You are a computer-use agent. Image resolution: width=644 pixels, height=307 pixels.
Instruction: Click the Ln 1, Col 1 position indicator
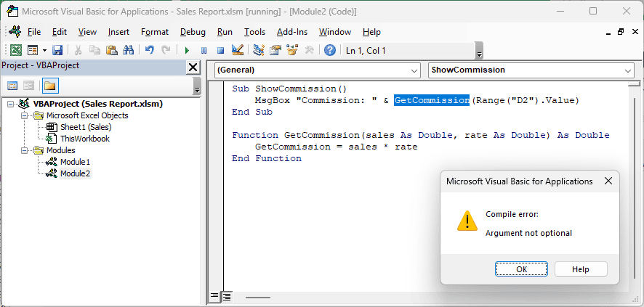pyautogui.click(x=366, y=51)
